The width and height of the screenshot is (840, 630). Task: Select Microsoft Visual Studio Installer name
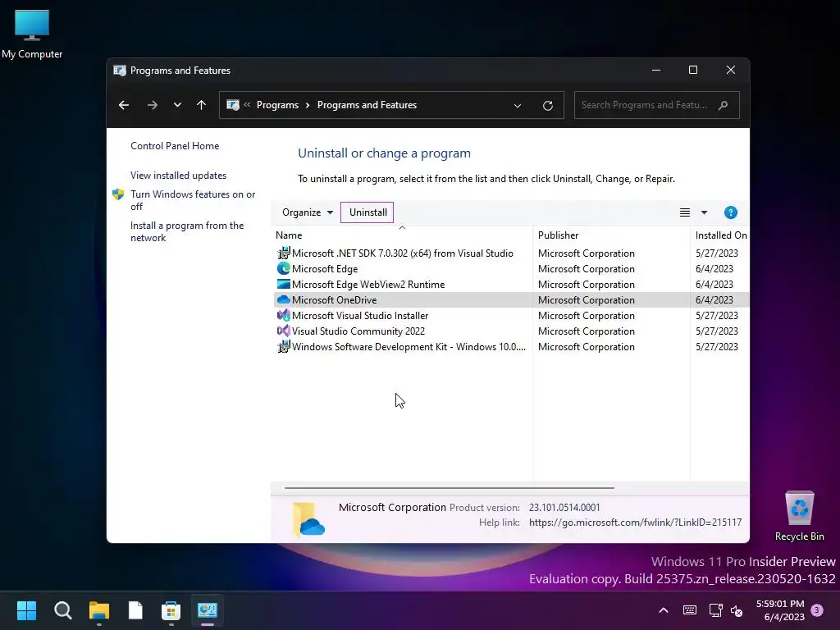[x=360, y=315]
